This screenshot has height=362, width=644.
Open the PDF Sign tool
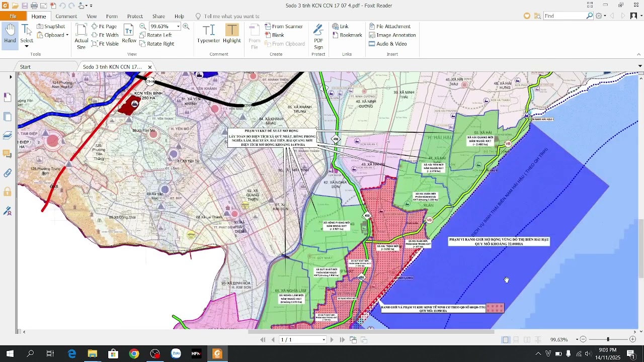318,36
